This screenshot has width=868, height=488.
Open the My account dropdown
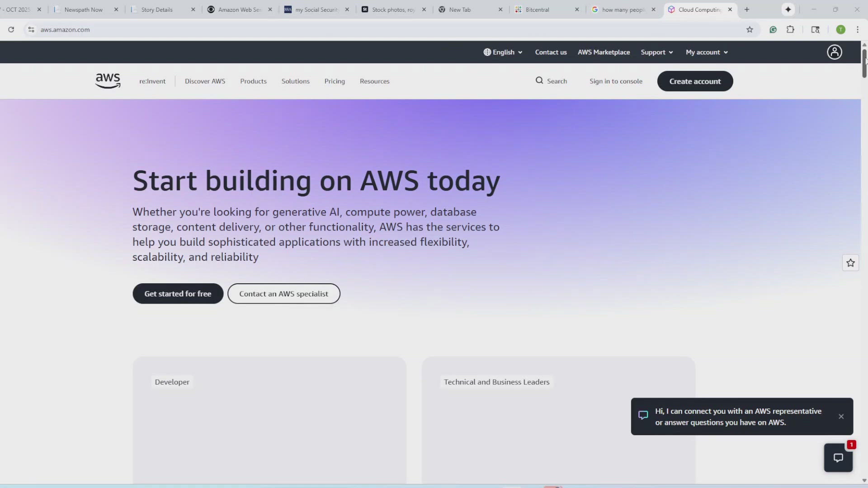[x=706, y=52]
